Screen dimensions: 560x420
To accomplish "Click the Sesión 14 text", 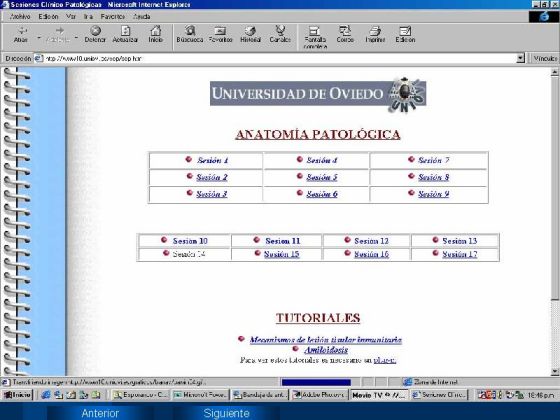I will click(189, 254).
